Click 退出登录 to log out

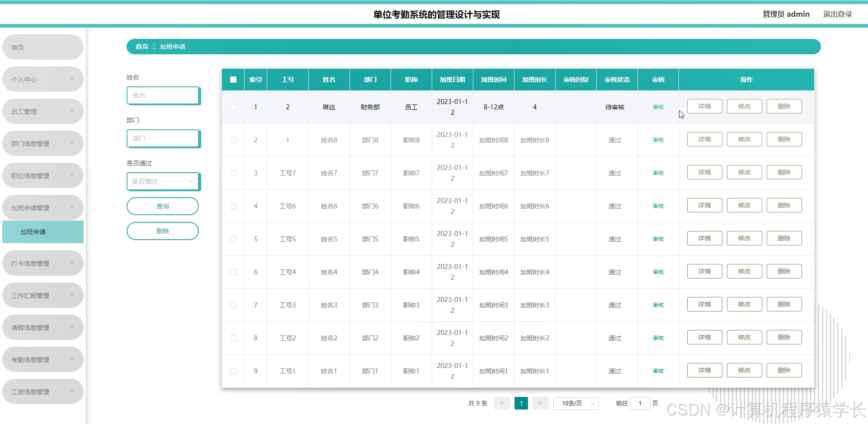(x=837, y=14)
